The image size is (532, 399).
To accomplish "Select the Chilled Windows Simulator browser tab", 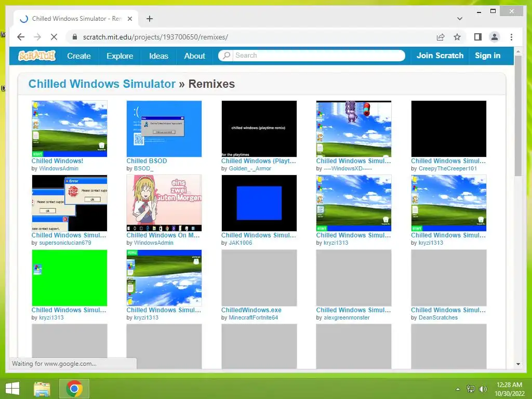I will coord(76,19).
